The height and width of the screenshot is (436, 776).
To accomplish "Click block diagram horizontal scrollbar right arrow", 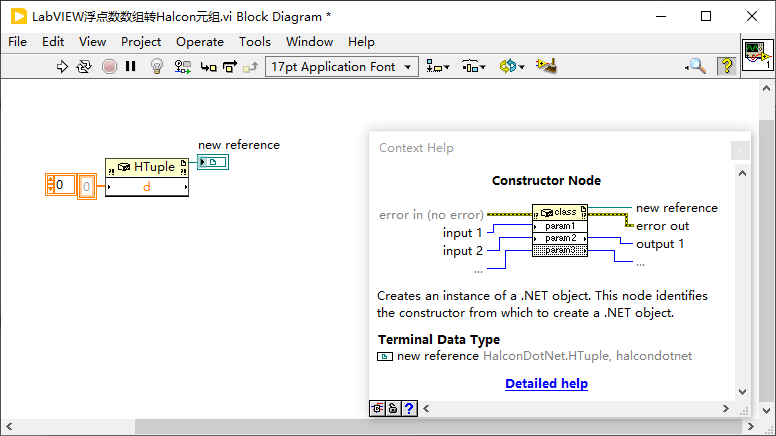I will tap(751, 426).
